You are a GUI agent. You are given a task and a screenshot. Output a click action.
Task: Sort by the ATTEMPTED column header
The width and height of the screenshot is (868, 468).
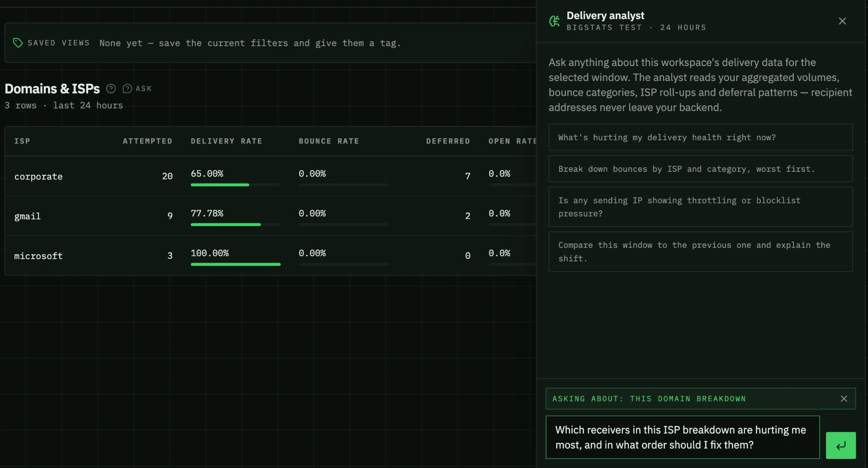click(147, 141)
